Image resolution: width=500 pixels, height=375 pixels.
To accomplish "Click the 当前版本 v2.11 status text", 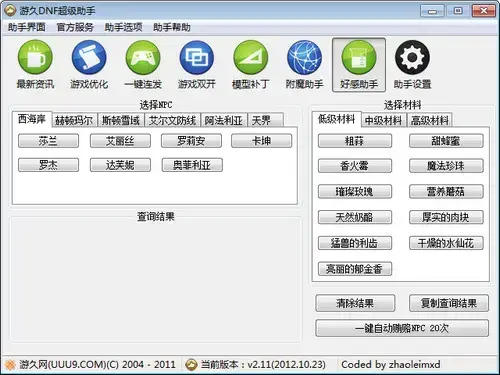I will [263, 365].
